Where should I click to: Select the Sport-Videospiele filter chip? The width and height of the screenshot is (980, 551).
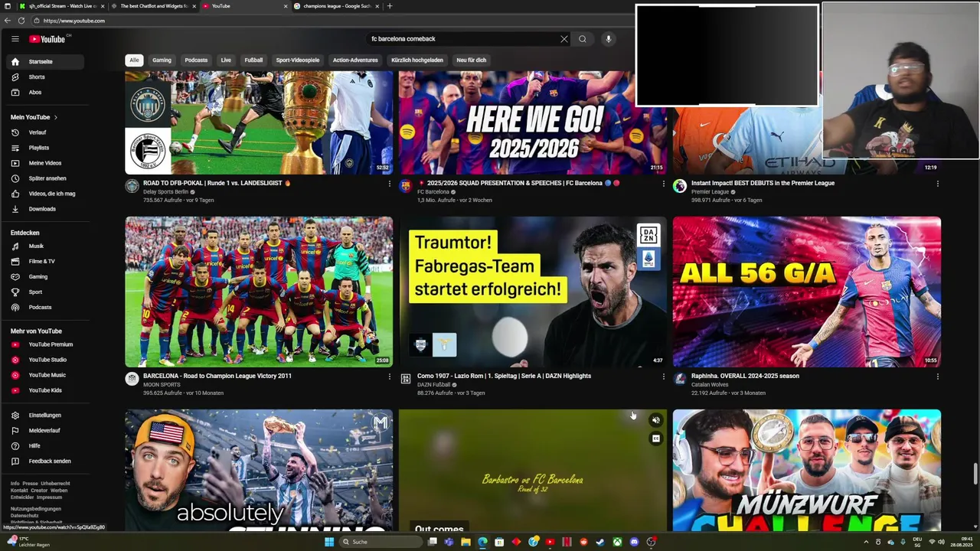[298, 60]
